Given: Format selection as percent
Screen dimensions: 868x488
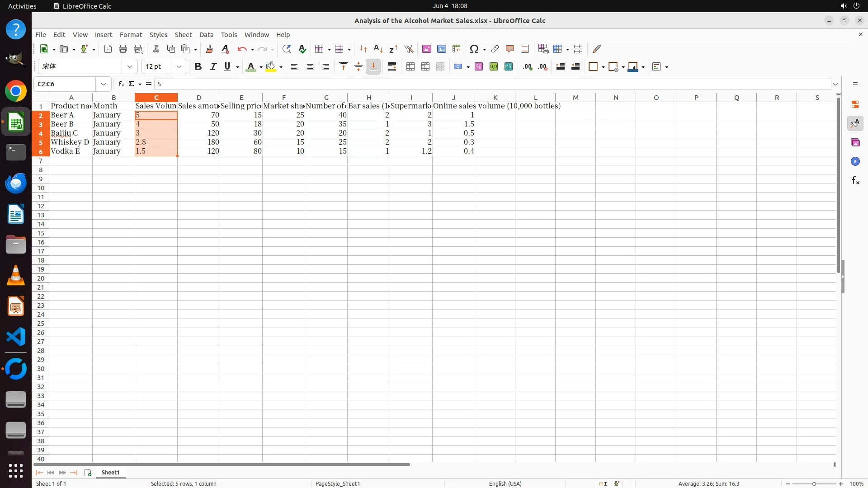Looking at the screenshot, I should [x=479, y=66].
